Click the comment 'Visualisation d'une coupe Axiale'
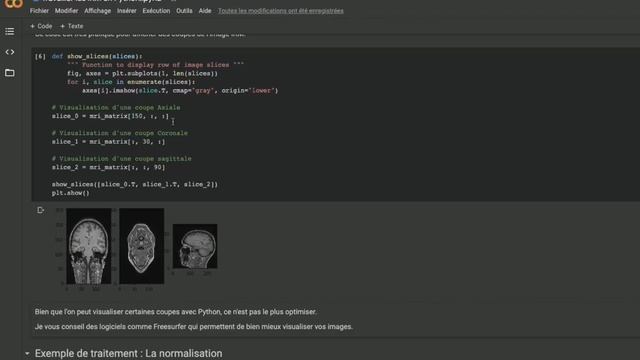Image resolution: width=640 pixels, height=360 pixels. (116, 108)
